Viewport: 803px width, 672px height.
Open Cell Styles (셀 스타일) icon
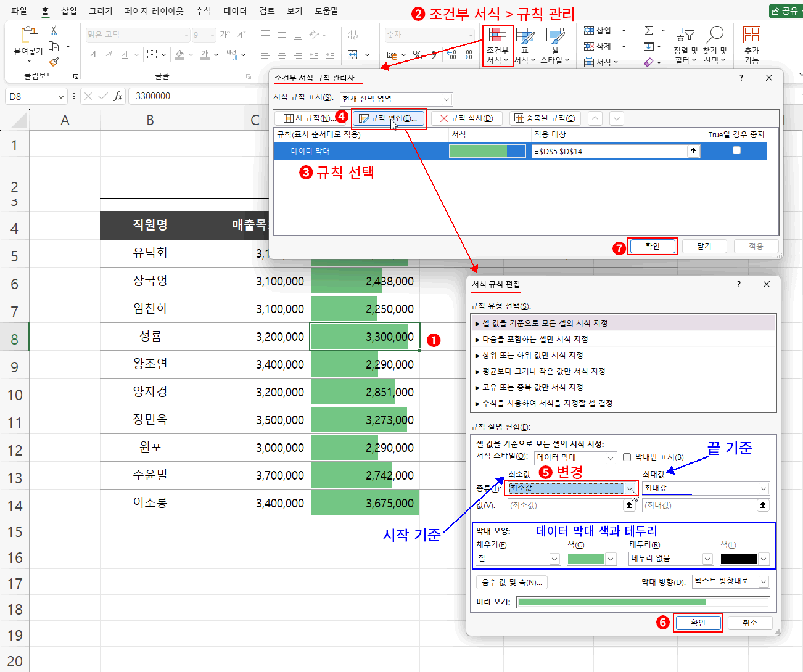click(555, 36)
